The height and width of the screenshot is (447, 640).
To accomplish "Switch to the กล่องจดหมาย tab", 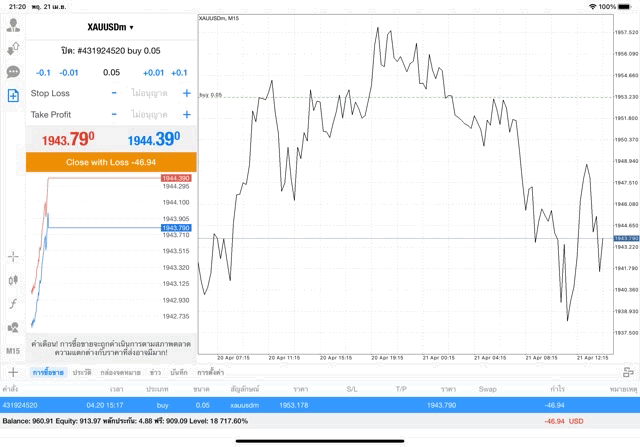I will coord(120,372).
